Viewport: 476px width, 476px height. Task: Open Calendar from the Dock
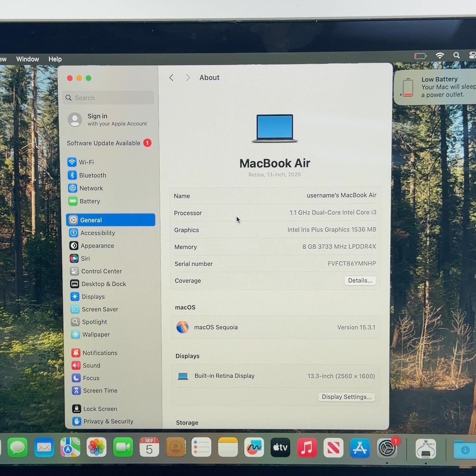pyautogui.click(x=149, y=447)
